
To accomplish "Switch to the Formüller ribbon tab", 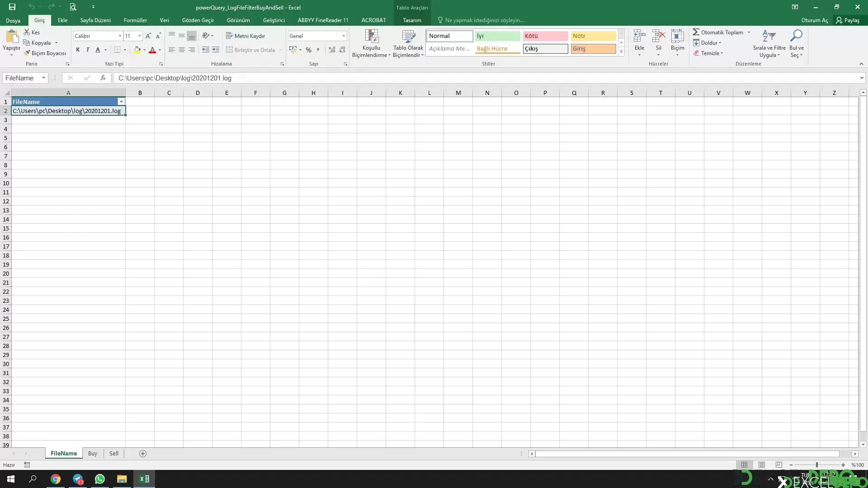I will [x=135, y=20].
